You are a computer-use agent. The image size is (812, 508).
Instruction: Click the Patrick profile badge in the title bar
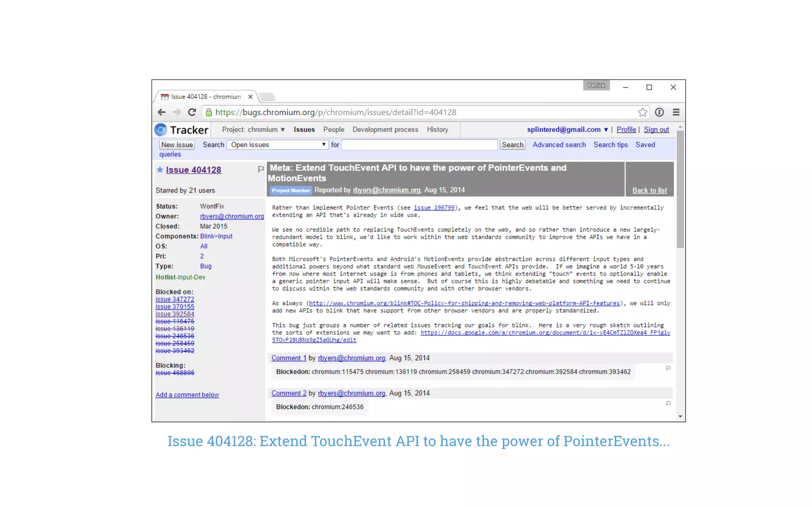coord(596,85)
